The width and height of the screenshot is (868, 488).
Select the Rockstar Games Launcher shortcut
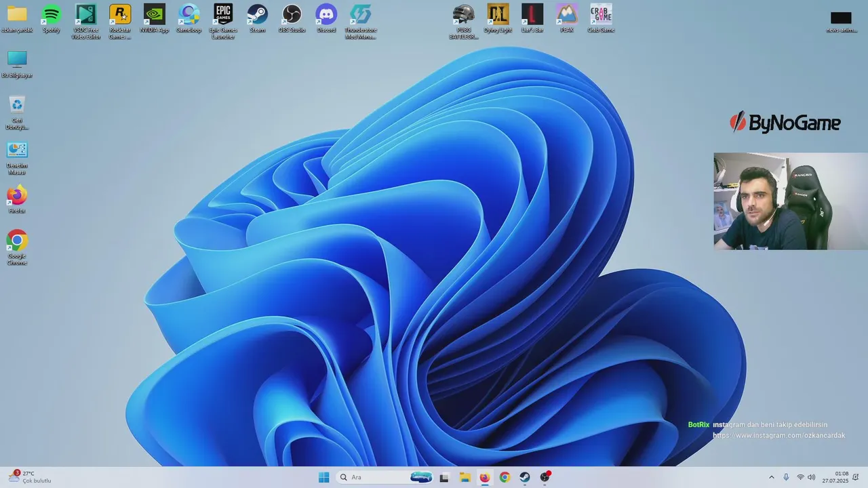coord(120,22)
